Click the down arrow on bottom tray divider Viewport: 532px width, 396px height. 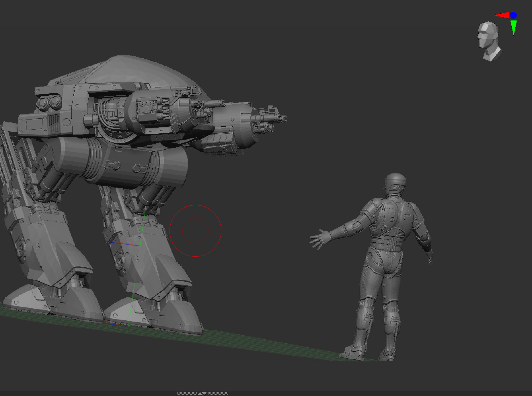204,394
